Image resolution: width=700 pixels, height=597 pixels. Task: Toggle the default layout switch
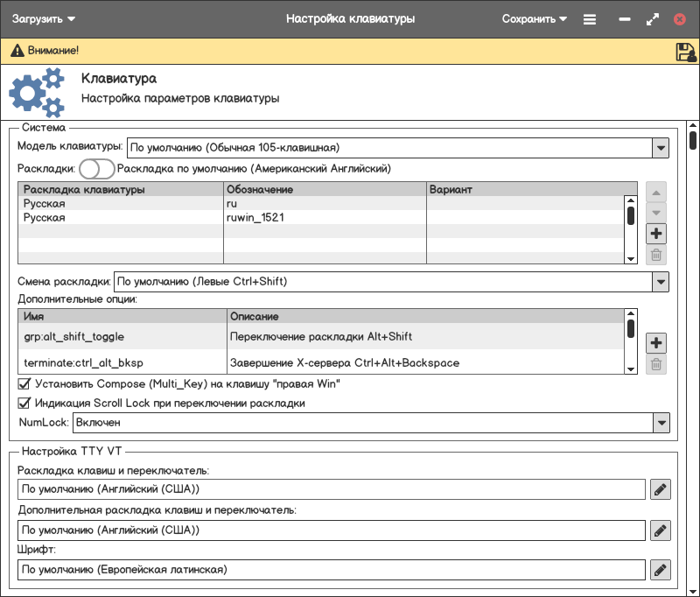tap(97, 168)
